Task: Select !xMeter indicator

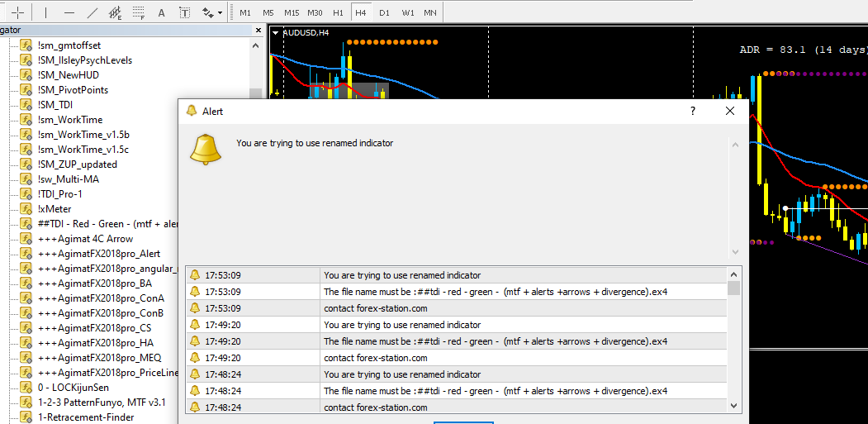Action: coord(55,209)
